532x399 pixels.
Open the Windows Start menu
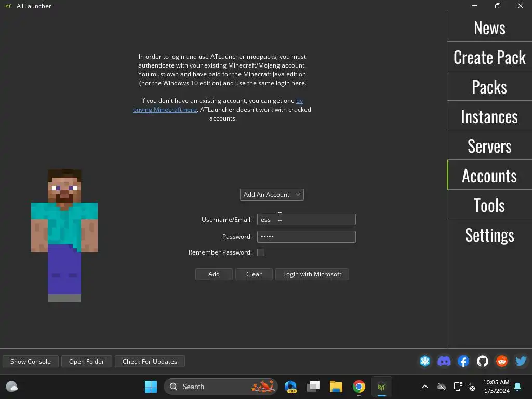[x=151, y=387]
